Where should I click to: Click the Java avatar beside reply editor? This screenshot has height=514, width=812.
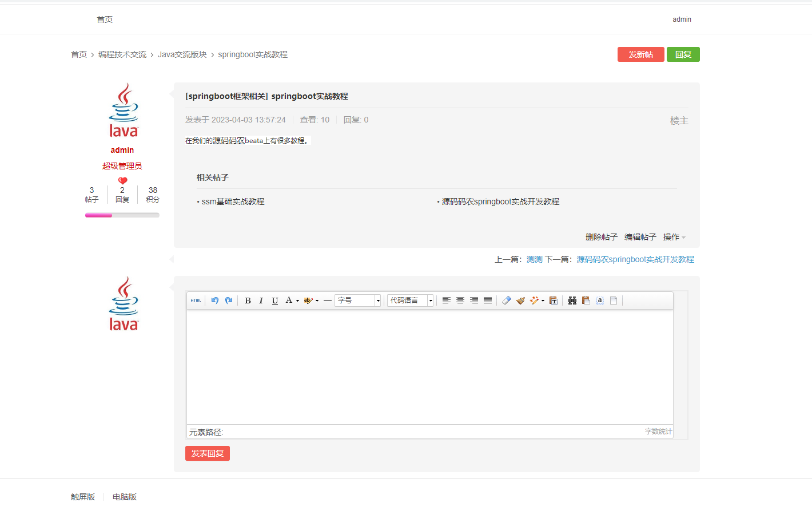coord(124,304)
